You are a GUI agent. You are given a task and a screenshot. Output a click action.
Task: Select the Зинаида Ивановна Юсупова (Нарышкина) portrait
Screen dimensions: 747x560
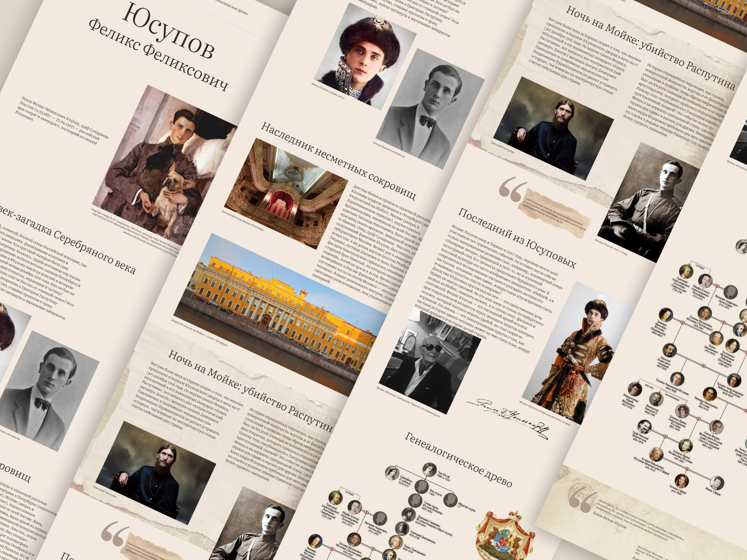666,315
